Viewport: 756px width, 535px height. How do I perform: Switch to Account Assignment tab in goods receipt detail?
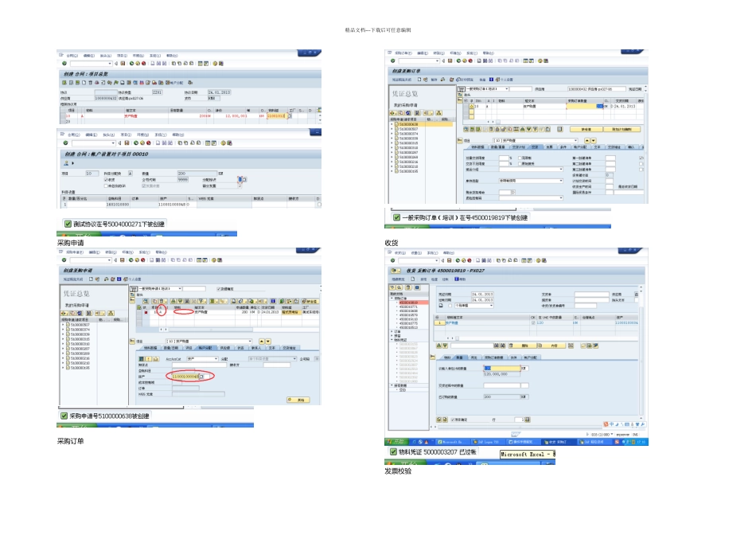point(530,357)
